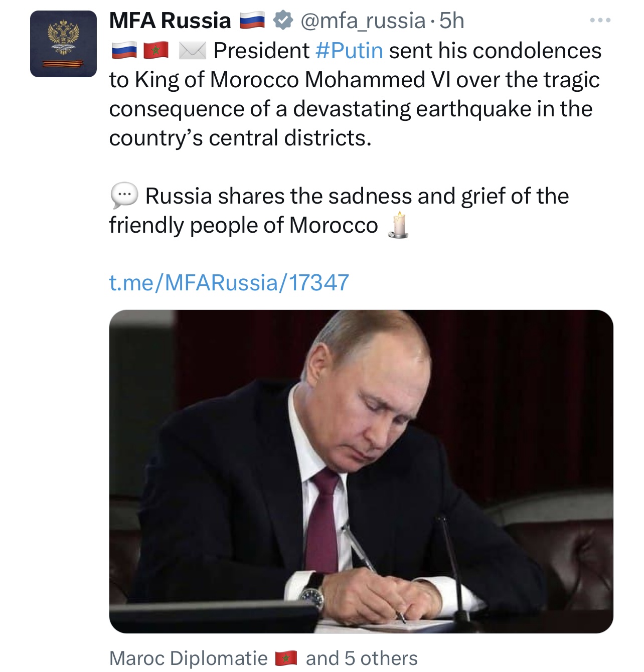Viewport: 644px width, 672px height.
Task: Click the Morocco flag emoji in the tweet text
Action: pos(156,51)
